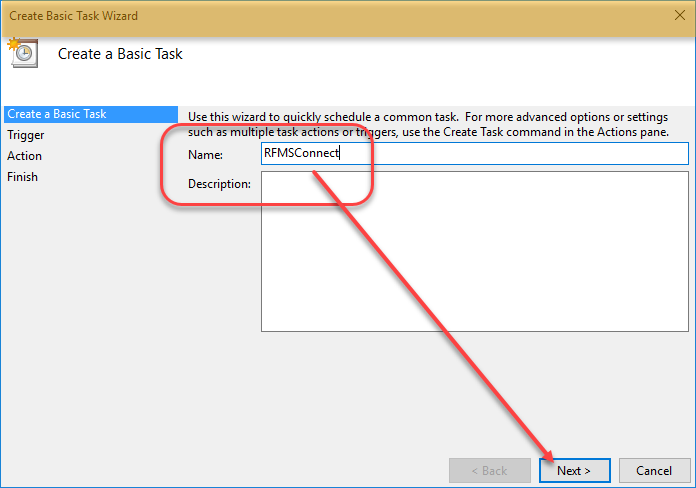Click the task scheduler clock icon
The width and height of the screenshot is (696, 488).
[x=23, y=53]
